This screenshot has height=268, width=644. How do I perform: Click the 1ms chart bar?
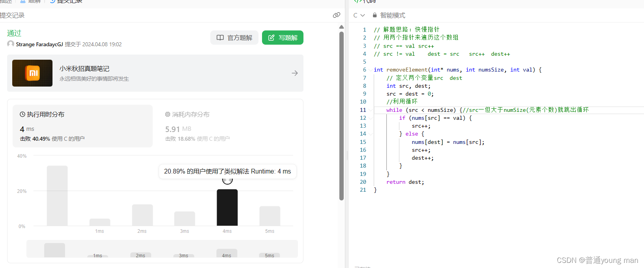pyautogui.click(x=100, y=222)
